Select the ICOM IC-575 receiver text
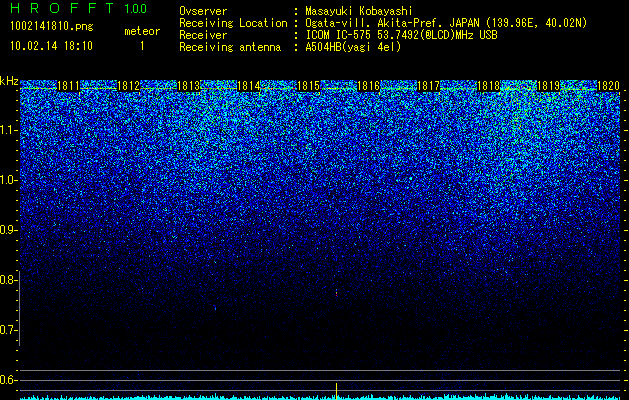Screen dimensions: 629x400 (x=401, y=35)
